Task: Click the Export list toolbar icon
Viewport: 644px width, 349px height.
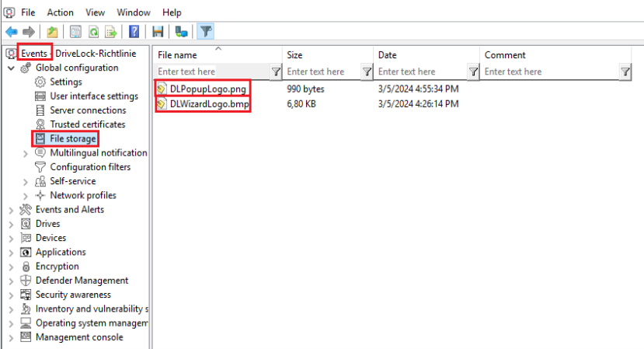Action: click(111, 32)
